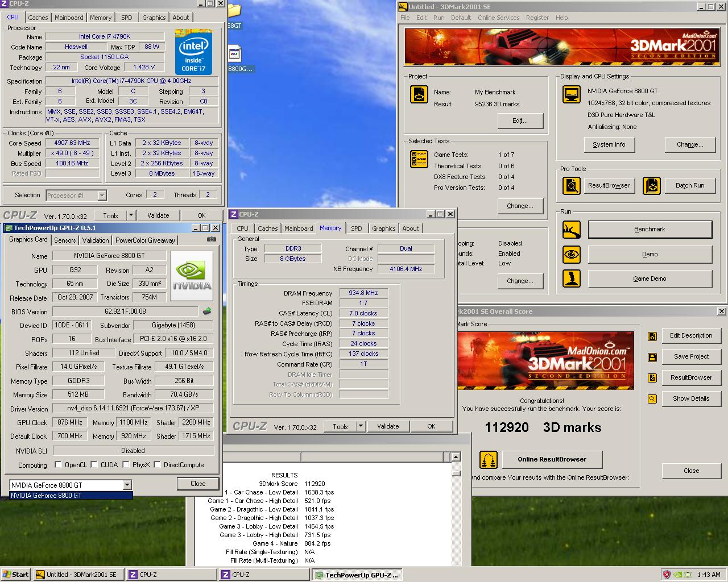728x582 pixels.
Task: Open the File menu in 3DMark2001
Action: pos(405,18)
